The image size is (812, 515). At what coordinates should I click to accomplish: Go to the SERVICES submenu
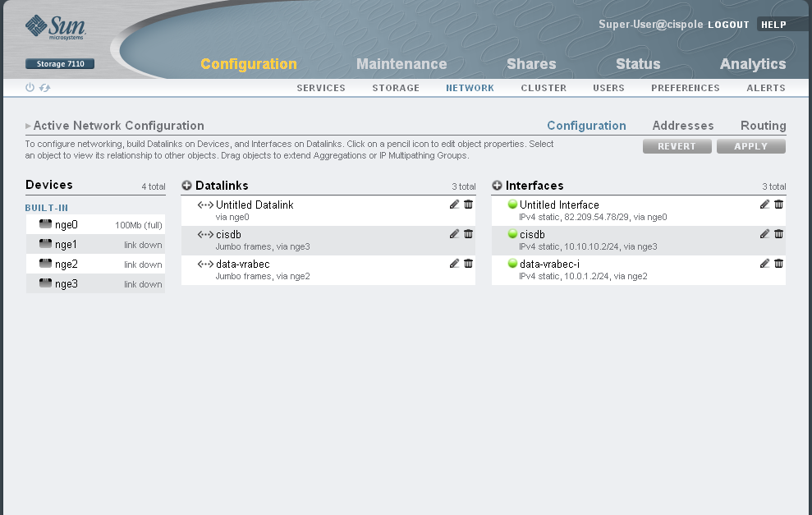tap(321, 88)
